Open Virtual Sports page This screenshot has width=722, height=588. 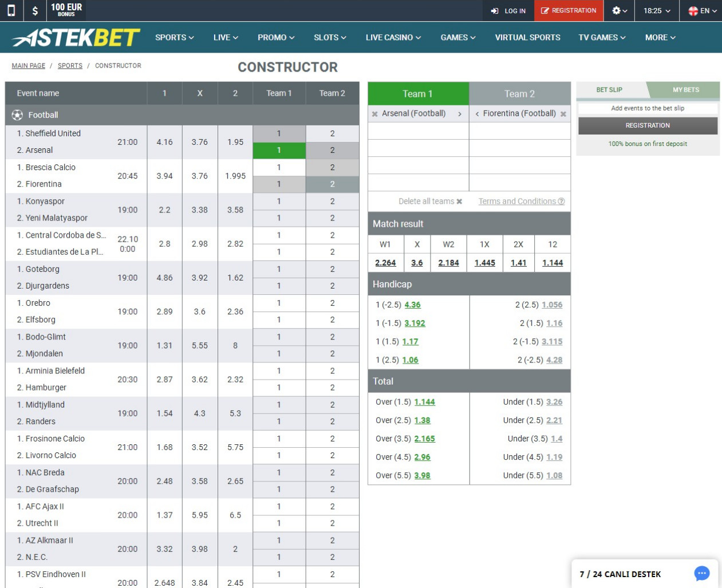tap(528, 37)
